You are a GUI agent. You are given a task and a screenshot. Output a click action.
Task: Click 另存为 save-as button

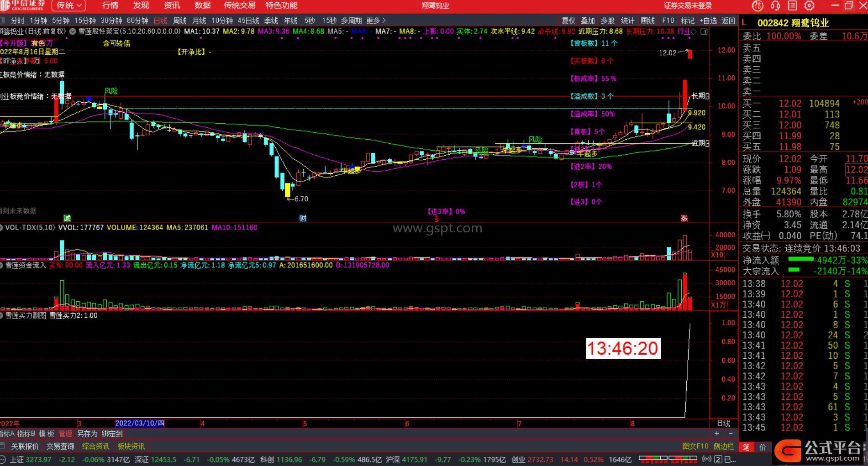87,434
